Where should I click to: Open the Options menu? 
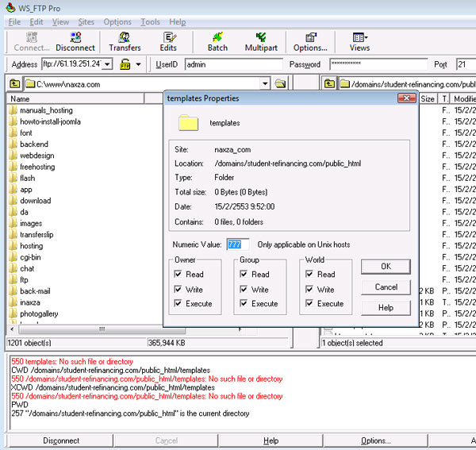tap(117, 22)
